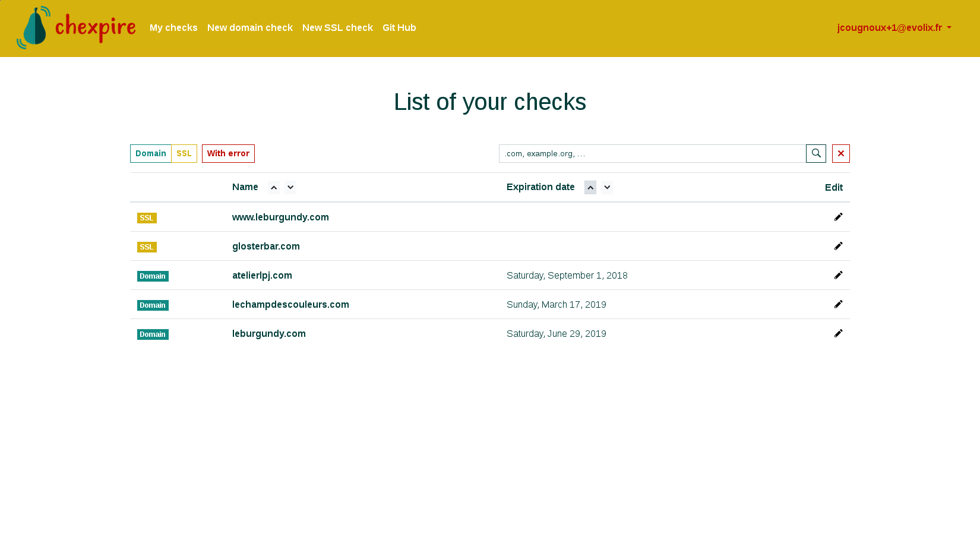Open edit for glosterbar.com using pencil icon
The width and height of the screenshot is (980, 543).
coord(838,245)
